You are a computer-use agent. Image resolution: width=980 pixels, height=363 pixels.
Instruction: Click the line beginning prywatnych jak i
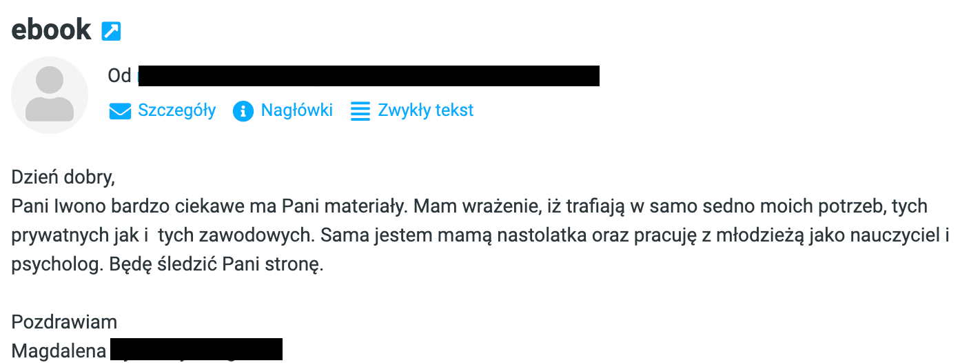[x=481, y=236]
